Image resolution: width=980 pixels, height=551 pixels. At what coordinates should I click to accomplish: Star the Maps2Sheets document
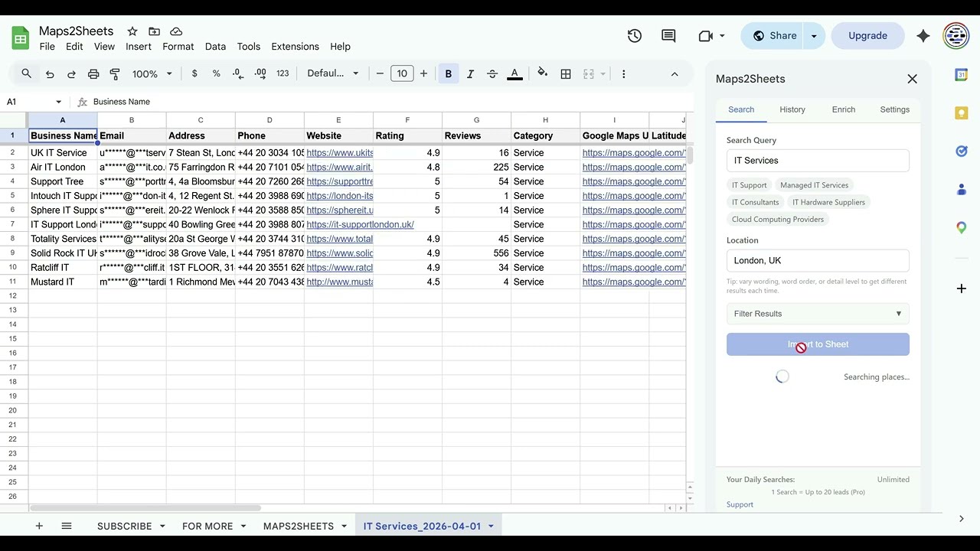click(132, 31)
